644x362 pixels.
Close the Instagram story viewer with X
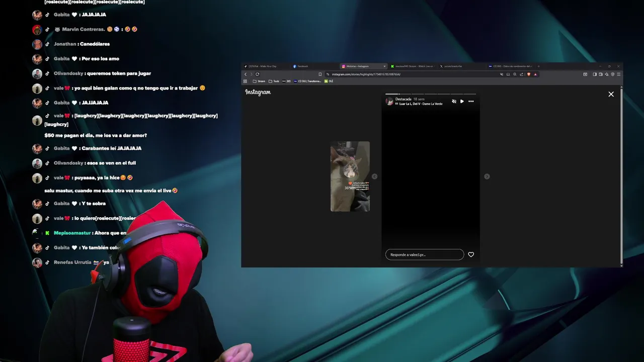point(611,94)
